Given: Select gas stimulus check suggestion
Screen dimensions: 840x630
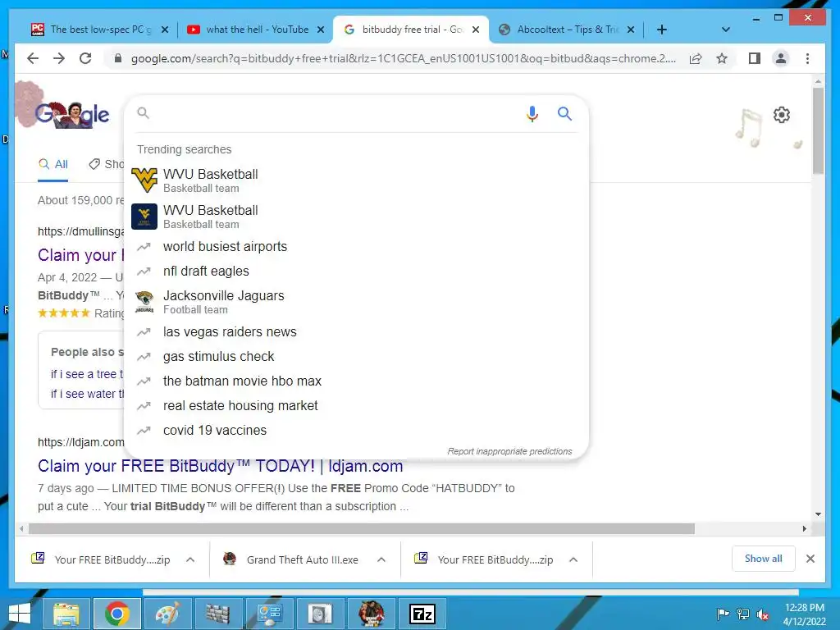Looking at the screenshot, I should coord(356,357).
